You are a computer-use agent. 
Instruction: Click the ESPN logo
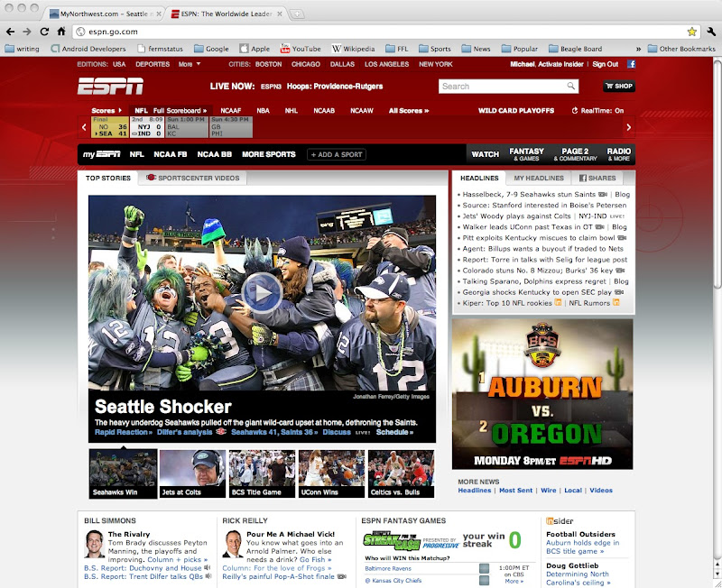pos(110,86)
